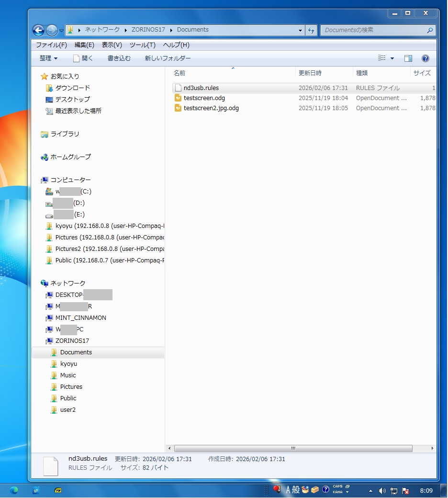Click the horizontal scrollbar in file list
448x498 pixels.
click(x=293, y=449)
